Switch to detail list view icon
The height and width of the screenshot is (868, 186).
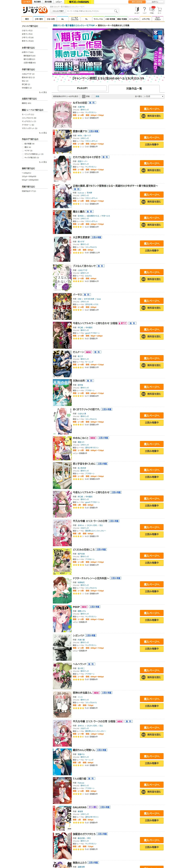point(84,96)
